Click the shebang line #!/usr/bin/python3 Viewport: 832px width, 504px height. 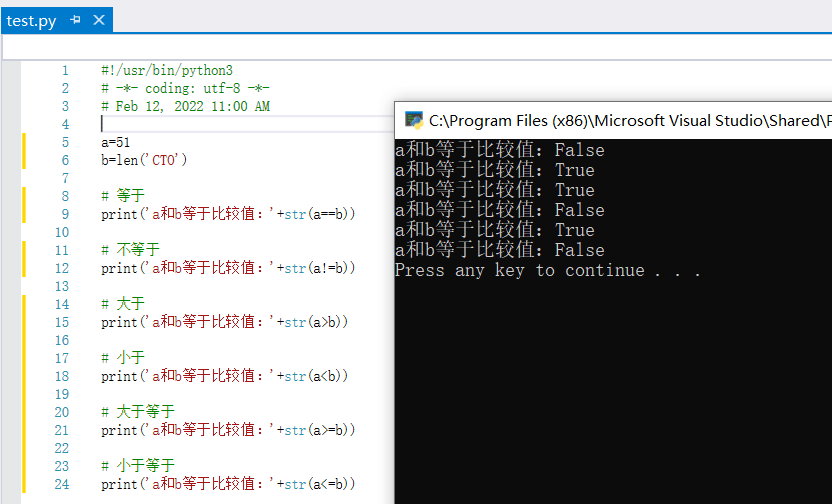[x=167, y=71]
